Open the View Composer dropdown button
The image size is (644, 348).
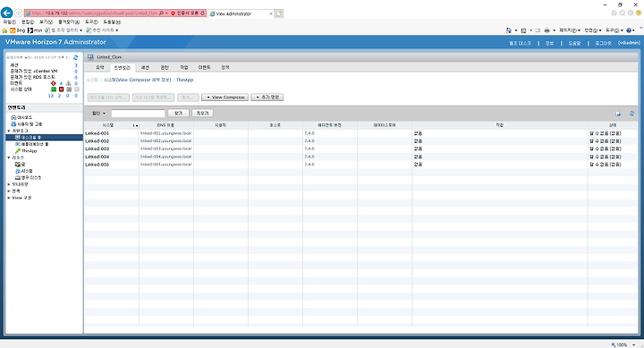225,98
